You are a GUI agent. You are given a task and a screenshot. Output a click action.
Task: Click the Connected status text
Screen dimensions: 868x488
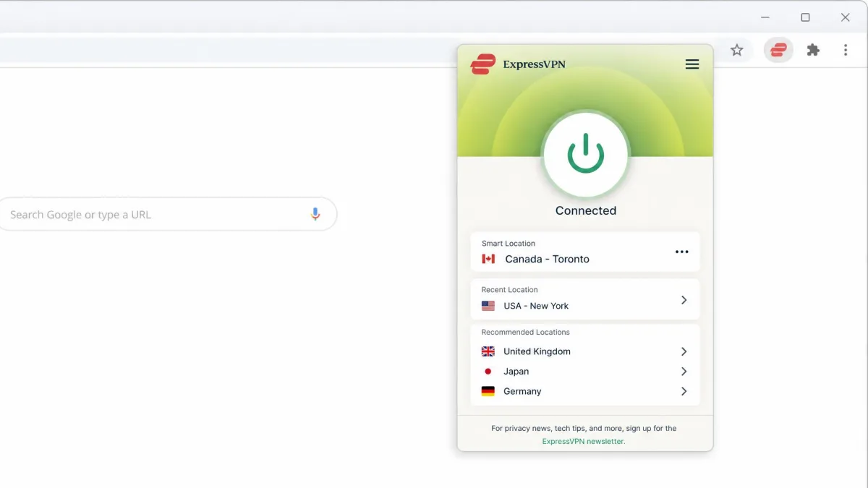coord(586,210)
